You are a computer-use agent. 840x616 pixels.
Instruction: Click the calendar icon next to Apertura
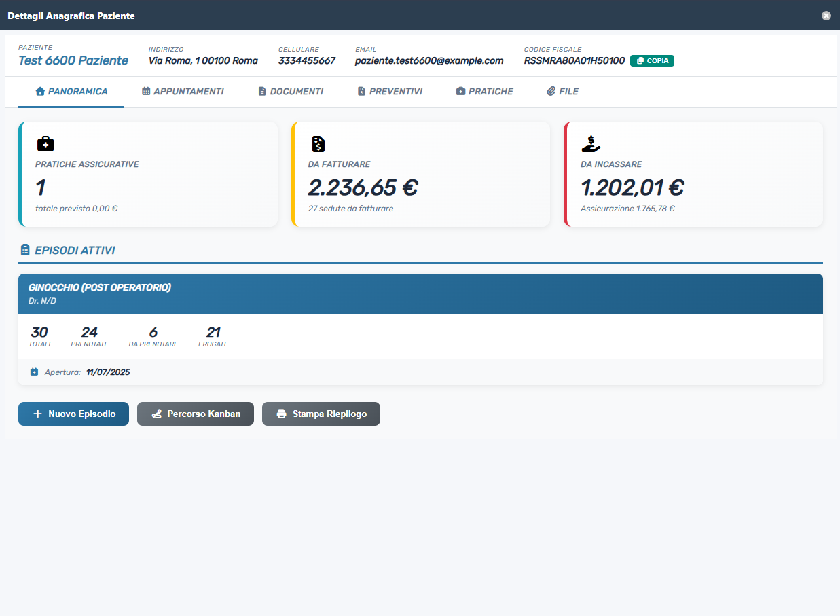pos(34,372)
